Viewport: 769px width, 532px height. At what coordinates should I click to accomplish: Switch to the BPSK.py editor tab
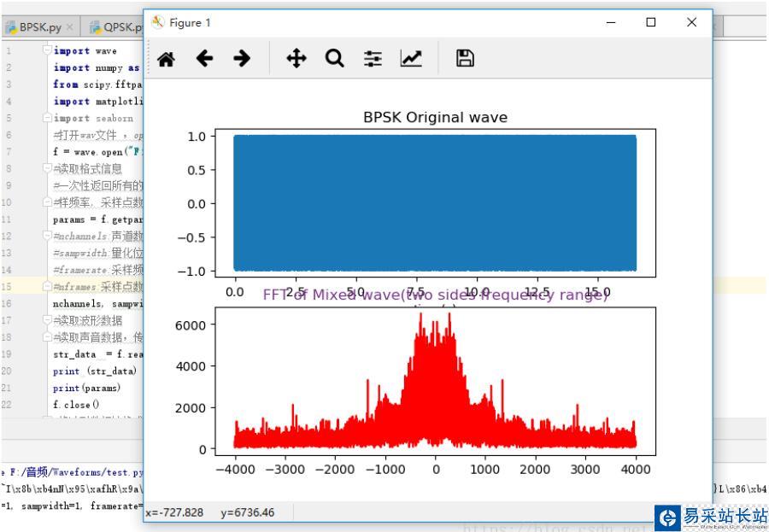click(40, 27)
